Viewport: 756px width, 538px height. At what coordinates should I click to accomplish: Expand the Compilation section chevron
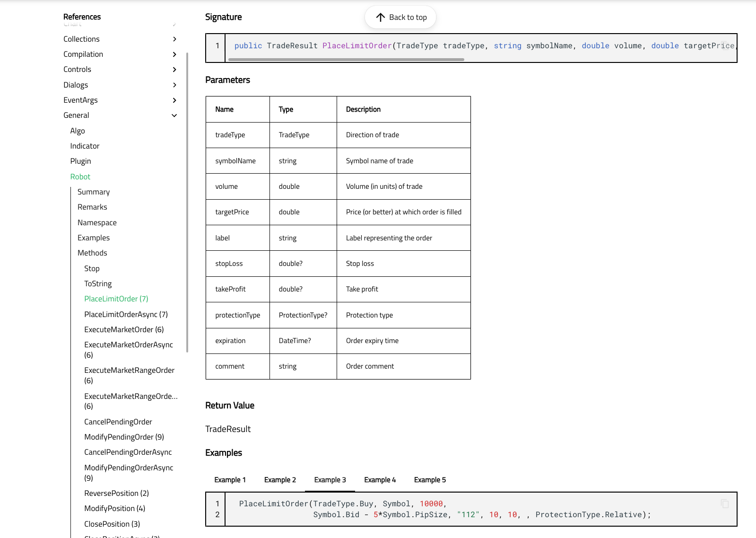174,54
